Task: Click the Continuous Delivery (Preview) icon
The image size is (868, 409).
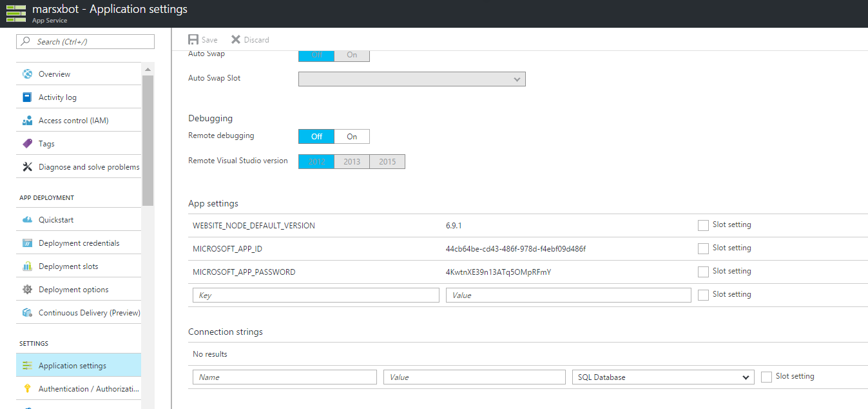Action: click(x=27, y=313)
